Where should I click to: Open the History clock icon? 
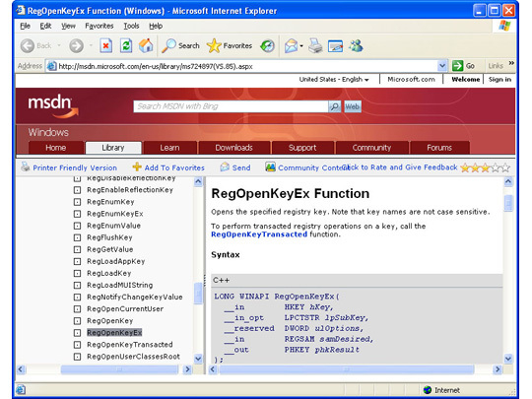coord(267,45)
